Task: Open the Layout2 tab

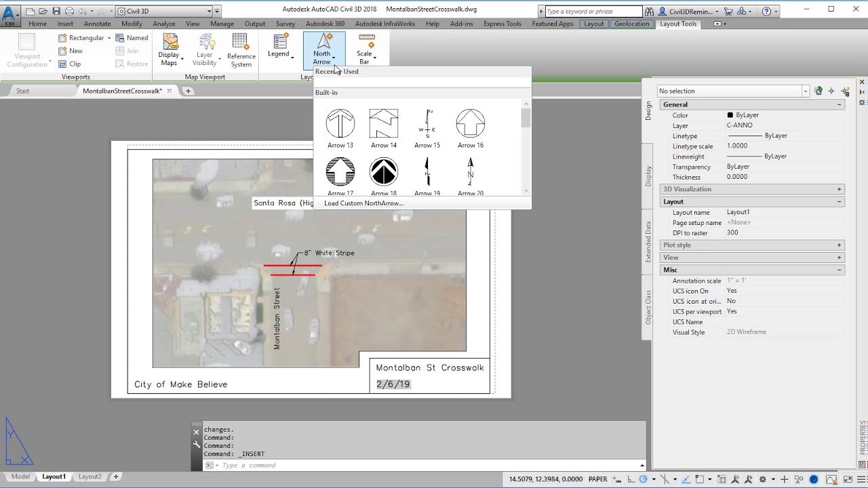Action: tap(90, 476)
